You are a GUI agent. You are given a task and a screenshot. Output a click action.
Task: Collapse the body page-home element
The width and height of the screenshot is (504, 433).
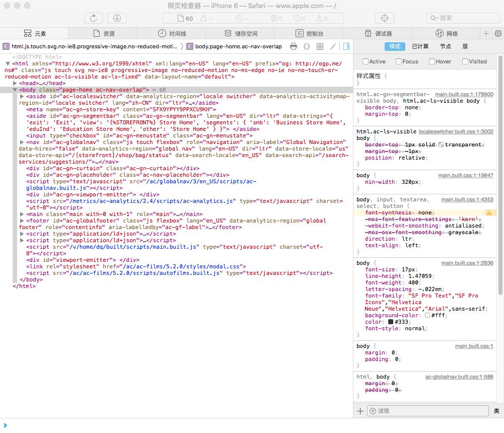click(x=15, y=90)
